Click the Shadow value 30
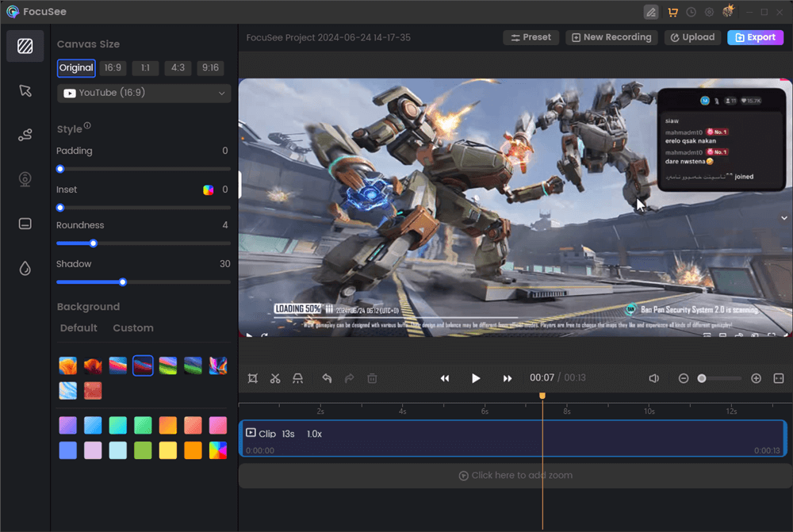793x532 pixels. 225,264
